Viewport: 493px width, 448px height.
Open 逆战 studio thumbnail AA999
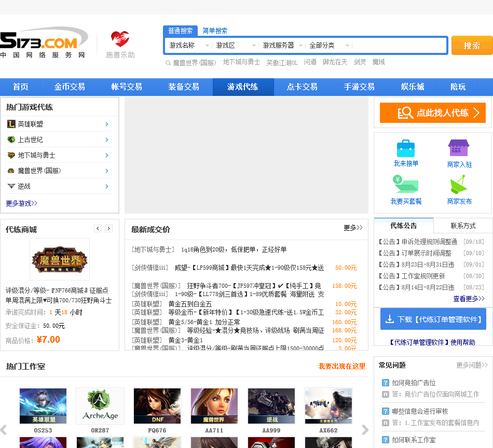click(271, 406)
